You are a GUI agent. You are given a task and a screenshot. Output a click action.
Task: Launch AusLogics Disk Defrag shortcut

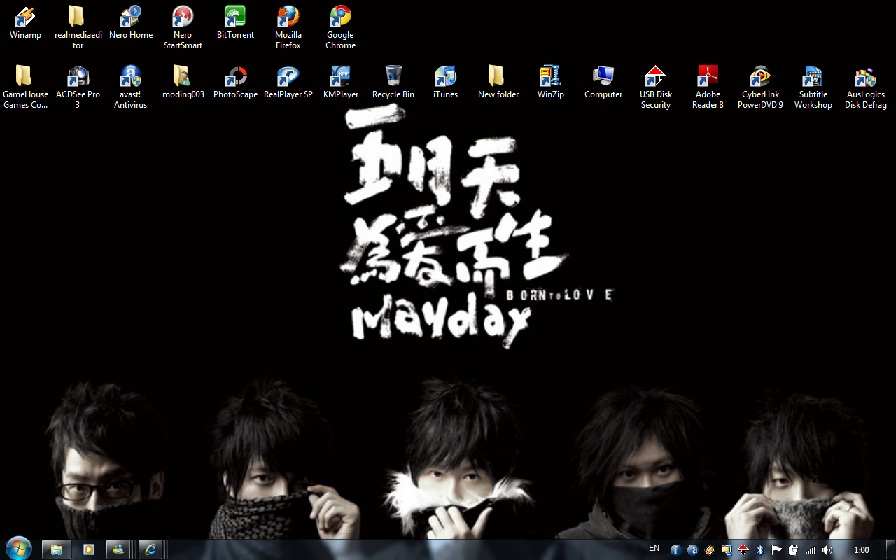pyautogui.click(x=866, y=87)
